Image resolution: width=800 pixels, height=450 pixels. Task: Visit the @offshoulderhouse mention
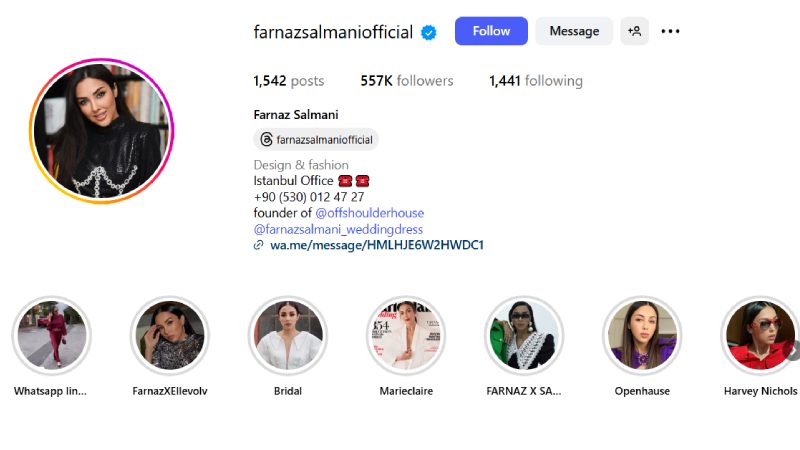click(x=369, y=213)
